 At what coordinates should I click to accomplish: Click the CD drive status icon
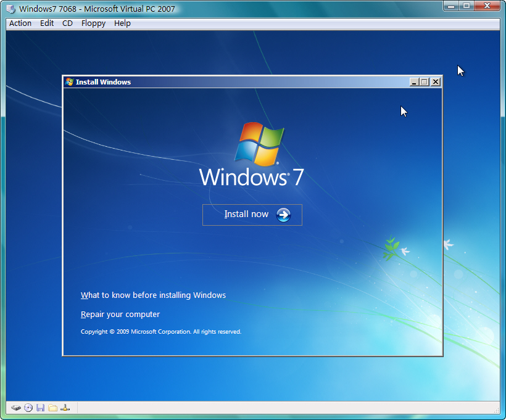pyautogui.click(x=28, y=408)
